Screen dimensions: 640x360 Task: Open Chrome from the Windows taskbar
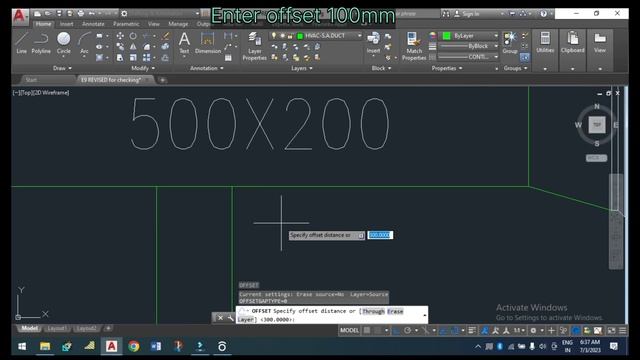click(133, 347)
